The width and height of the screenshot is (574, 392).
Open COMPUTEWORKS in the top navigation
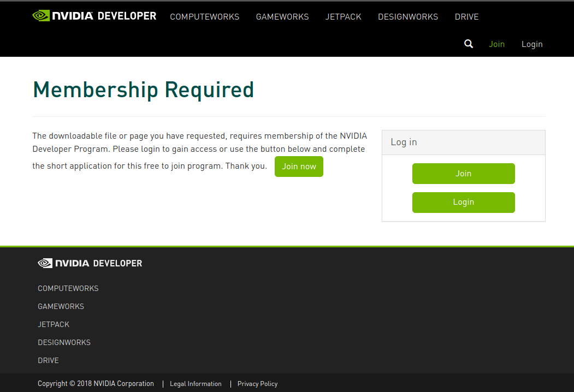(x=204, y=17)
